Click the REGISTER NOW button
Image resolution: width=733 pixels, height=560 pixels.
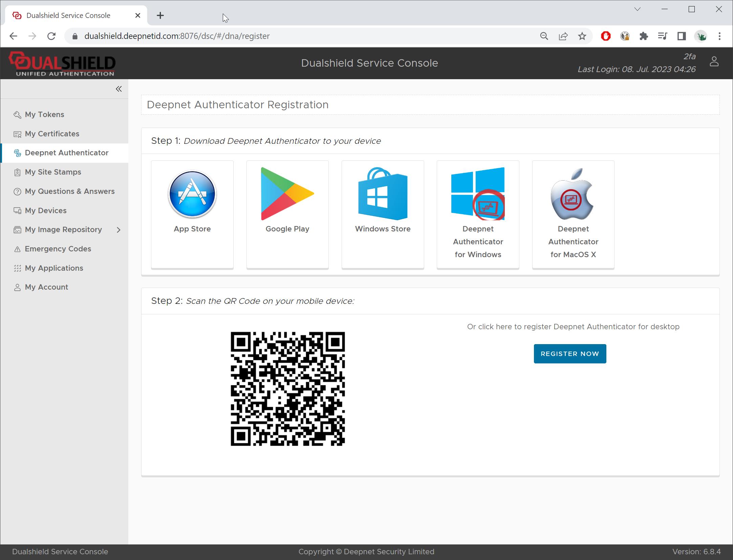click(x=570, y=354)
